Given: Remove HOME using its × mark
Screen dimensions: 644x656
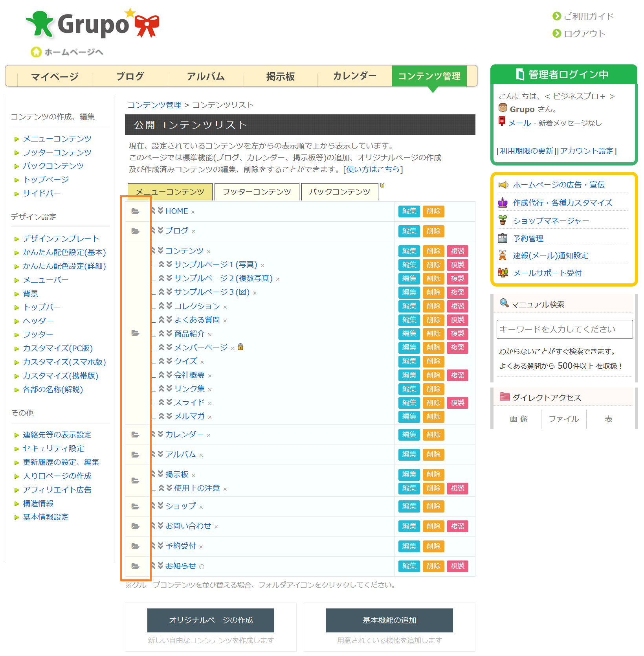Looking at the screenshot, I should click(x=193, y=212).
